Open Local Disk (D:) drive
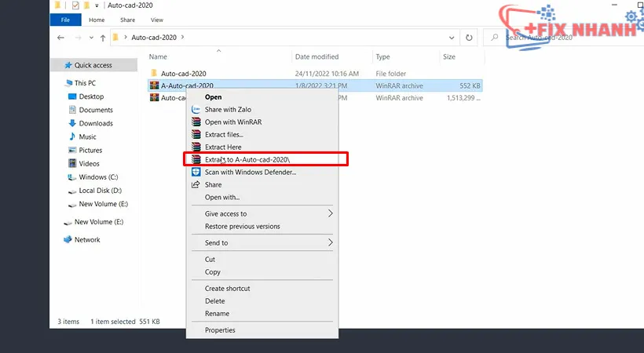This screenshot has width=644, height=353. [x=101, y=191]
